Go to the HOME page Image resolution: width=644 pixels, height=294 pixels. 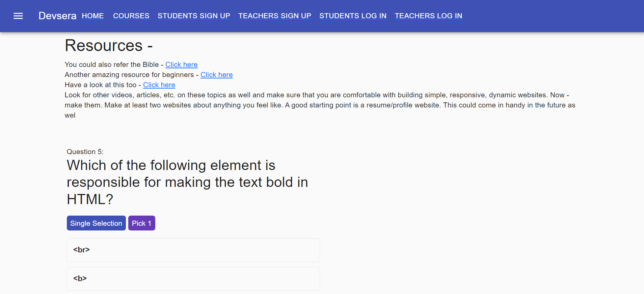click(x=93, y=16)
